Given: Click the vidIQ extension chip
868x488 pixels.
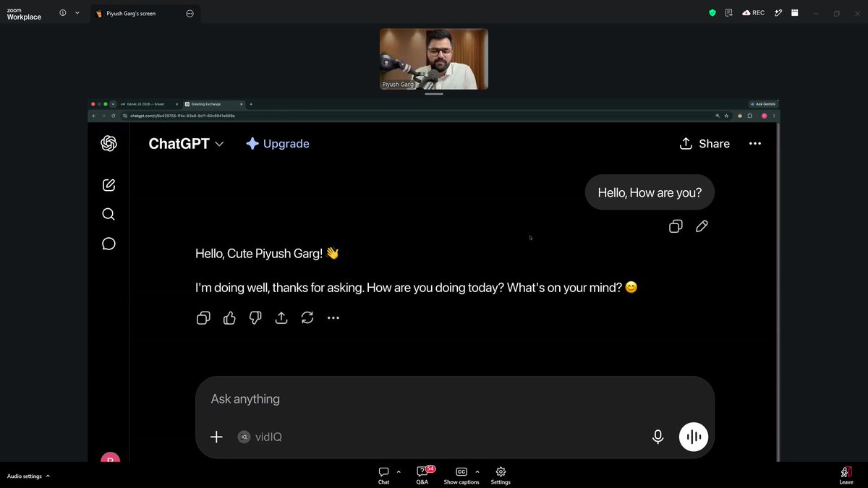Looking at the screenshot, I should pos(260,437).
